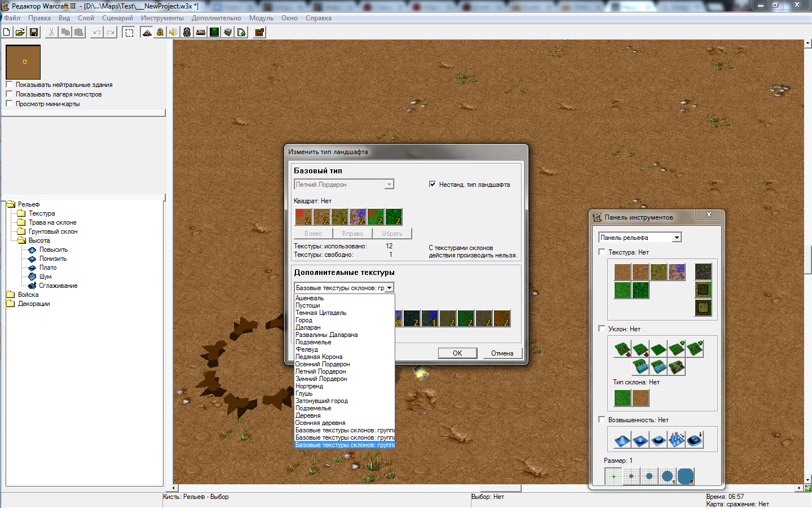Save the map with the floppy disk icon
The height and width of the screenshot is (508, 812).
click(x=34, y=32)
